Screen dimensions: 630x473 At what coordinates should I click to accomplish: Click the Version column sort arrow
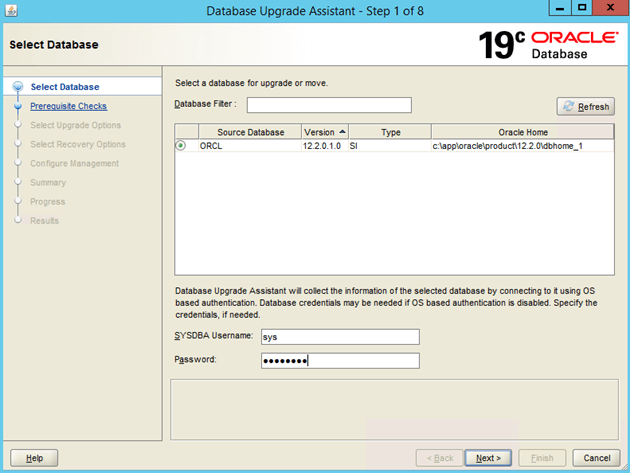pyautogui.click(x=342, y=132)
